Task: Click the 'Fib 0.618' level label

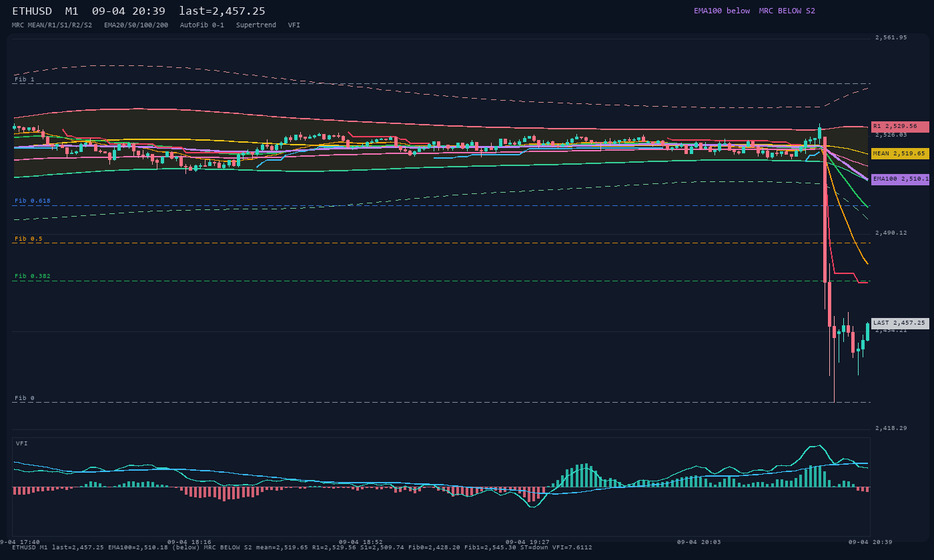Action: 33,201
